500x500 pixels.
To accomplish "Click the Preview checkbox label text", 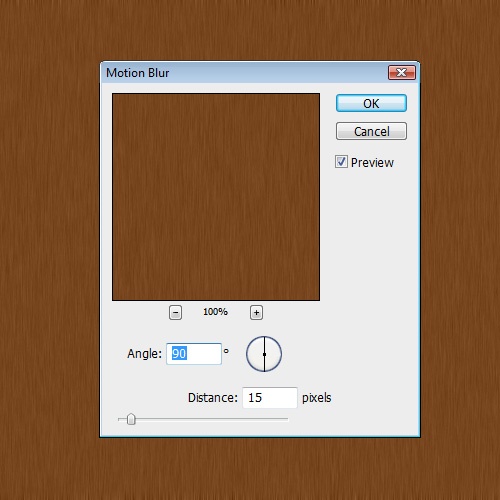I will (372, 163).
